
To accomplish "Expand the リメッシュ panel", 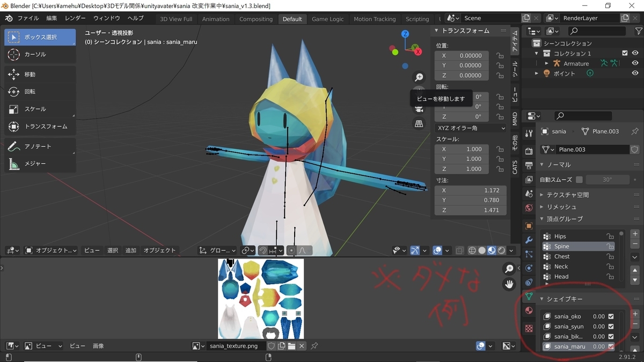I will pos(541,207).
